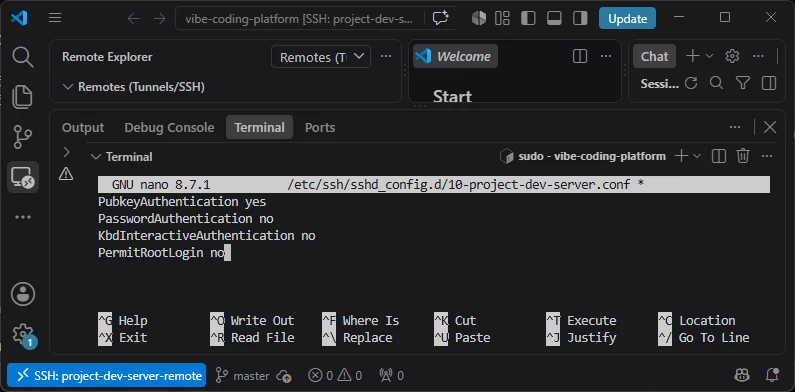The image size is (795, 392).
Task: Switch to the Output tab
Action: [x=83, y=127]
